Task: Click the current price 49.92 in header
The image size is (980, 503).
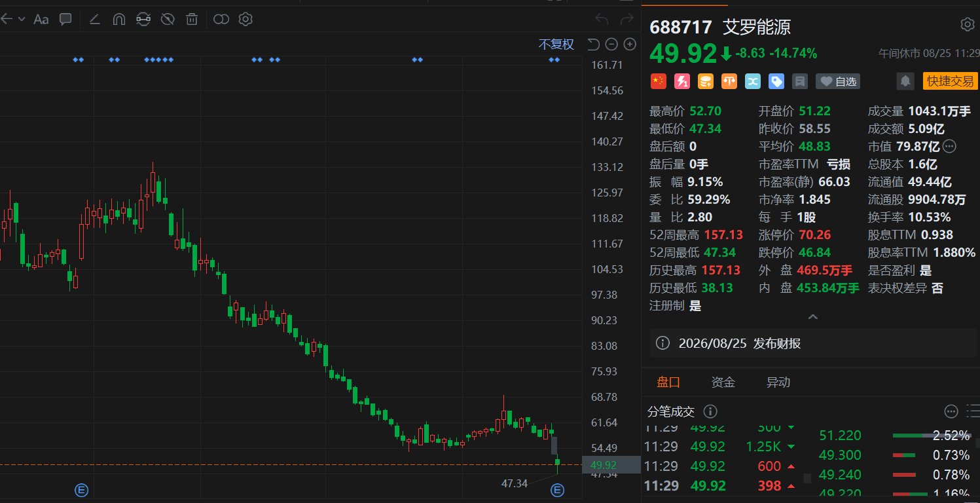Action: pyautogui.click(x=683, y=53)
